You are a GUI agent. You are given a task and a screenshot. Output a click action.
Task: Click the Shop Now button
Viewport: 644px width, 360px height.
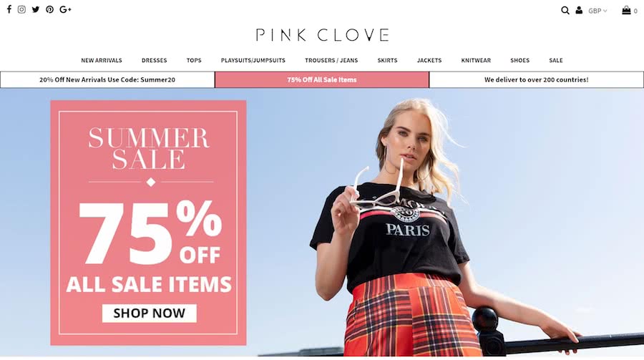[x=149, y=313]
